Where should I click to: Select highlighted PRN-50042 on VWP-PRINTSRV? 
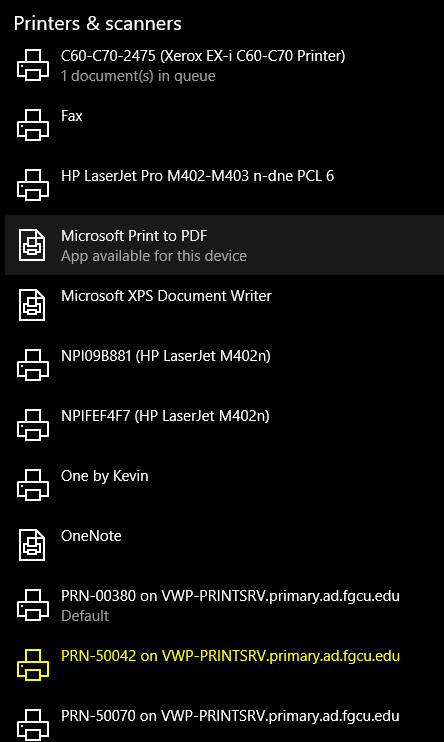tap(224, 665)
